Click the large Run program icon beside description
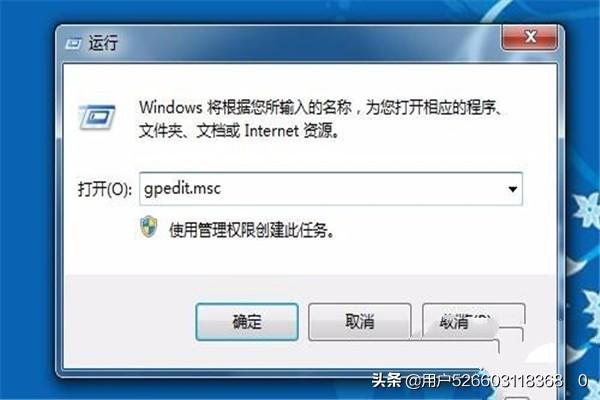The height and width of the screenshot is (400, 600). coord(97,117)
